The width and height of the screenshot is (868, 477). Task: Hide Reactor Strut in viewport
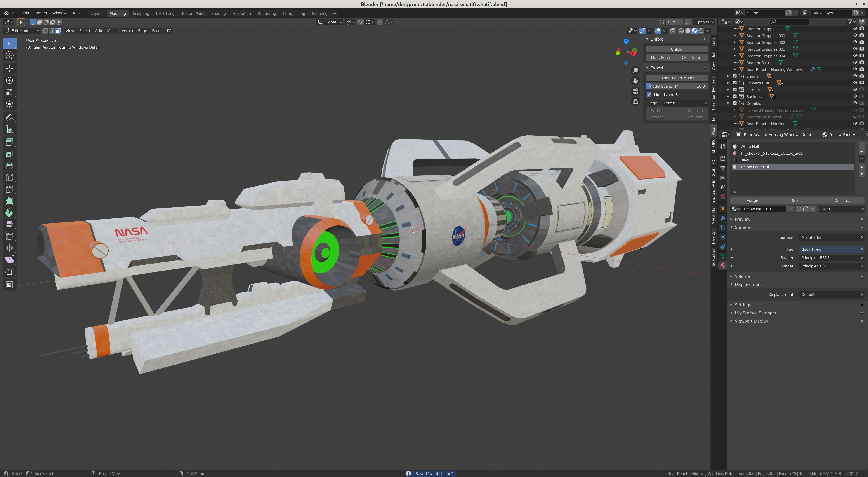click(855, 63)
